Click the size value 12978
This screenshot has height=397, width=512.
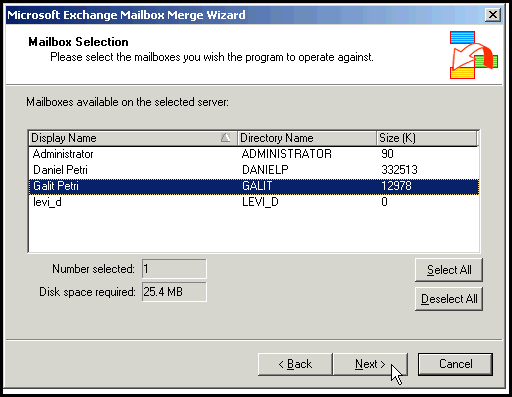point(396,186)
